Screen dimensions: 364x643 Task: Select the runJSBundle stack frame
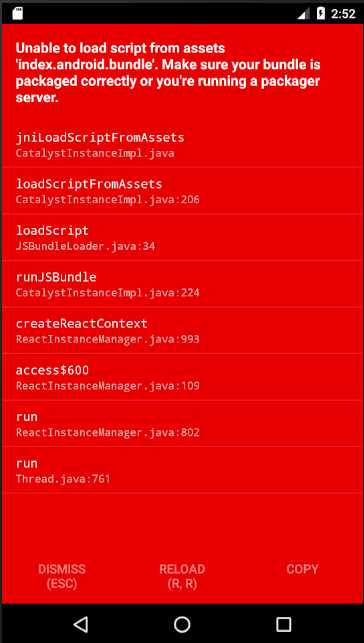point(182,283)
